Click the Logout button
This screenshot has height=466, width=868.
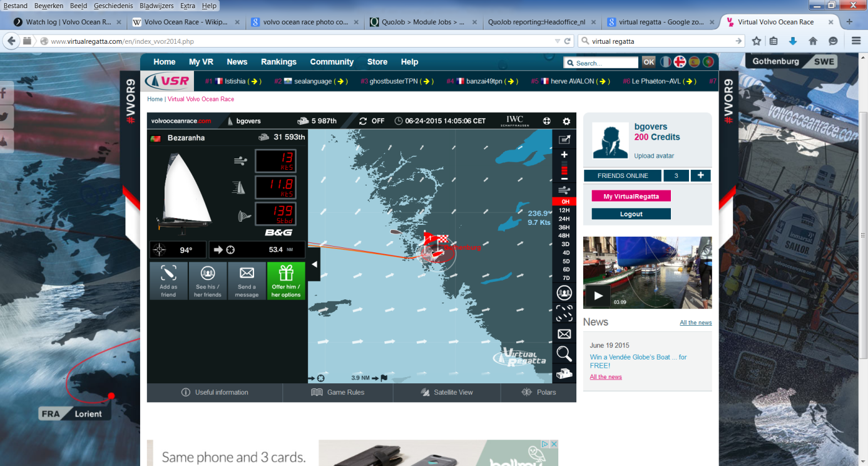point(631,214)
